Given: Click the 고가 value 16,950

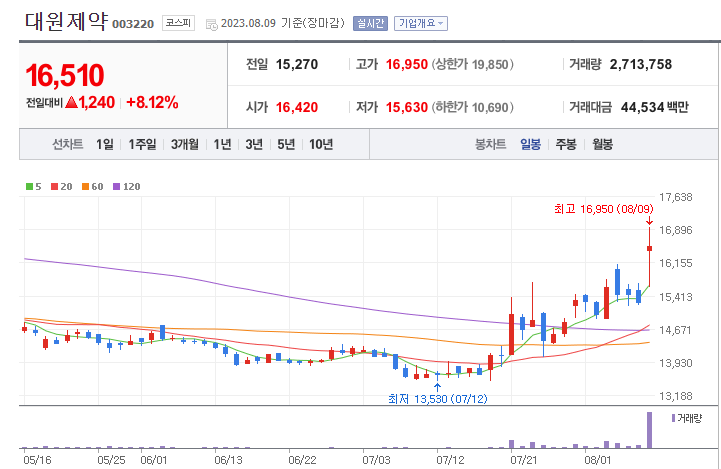Looking at the screenshot, I should click(406, 64).
